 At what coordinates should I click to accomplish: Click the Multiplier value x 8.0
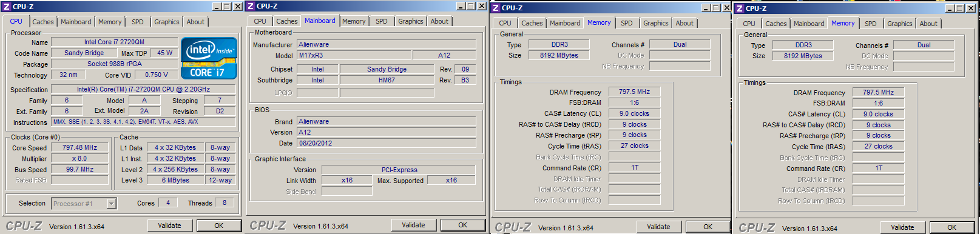[79, 158]
